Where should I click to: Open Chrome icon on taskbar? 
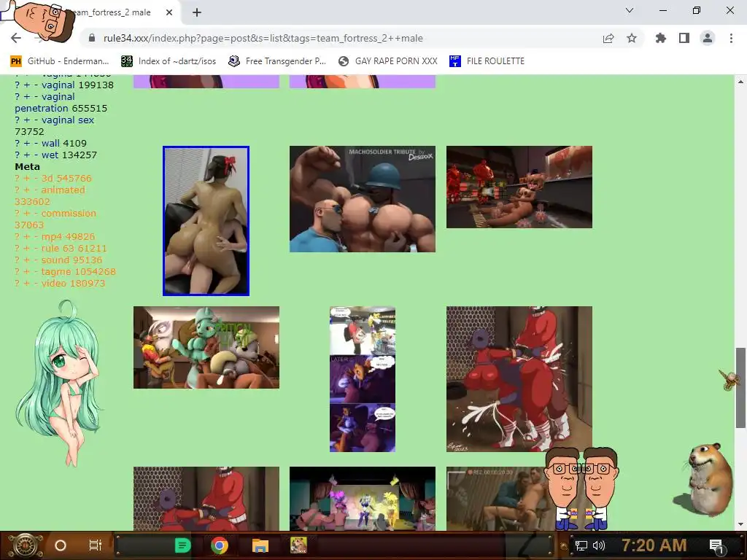[220, 545]
